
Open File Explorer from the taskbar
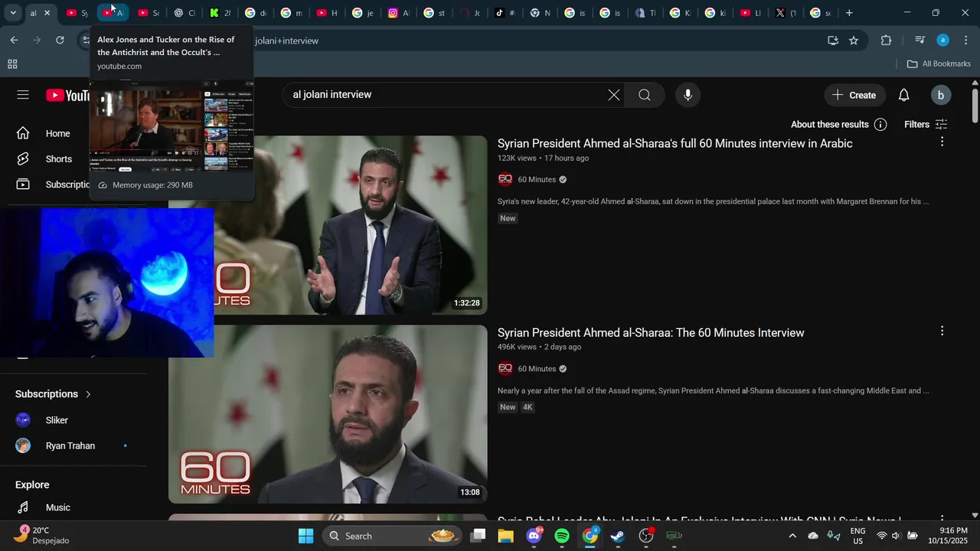pyautogui.click(x=506, y=536)
